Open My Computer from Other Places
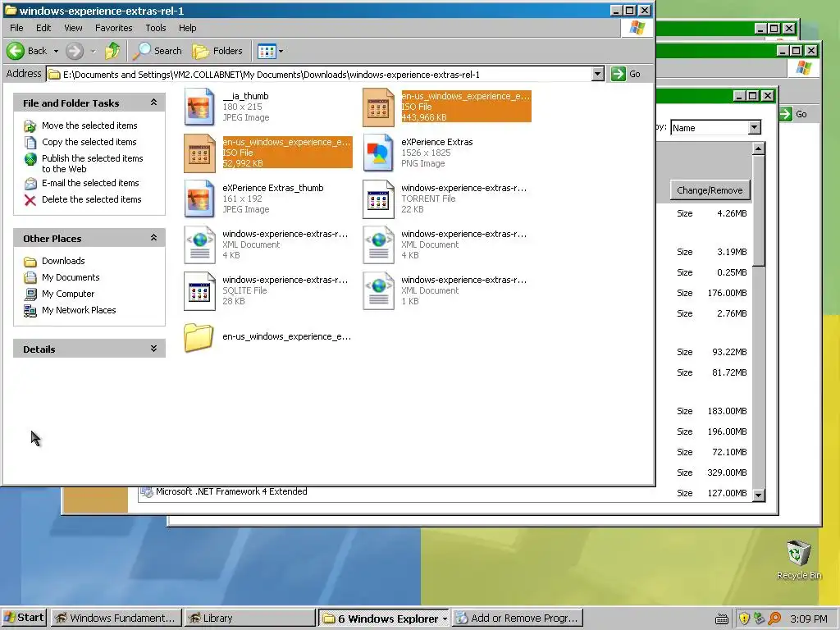Image resolution: width=840 pixels, height=630 pixels. [x=68, y=294]
